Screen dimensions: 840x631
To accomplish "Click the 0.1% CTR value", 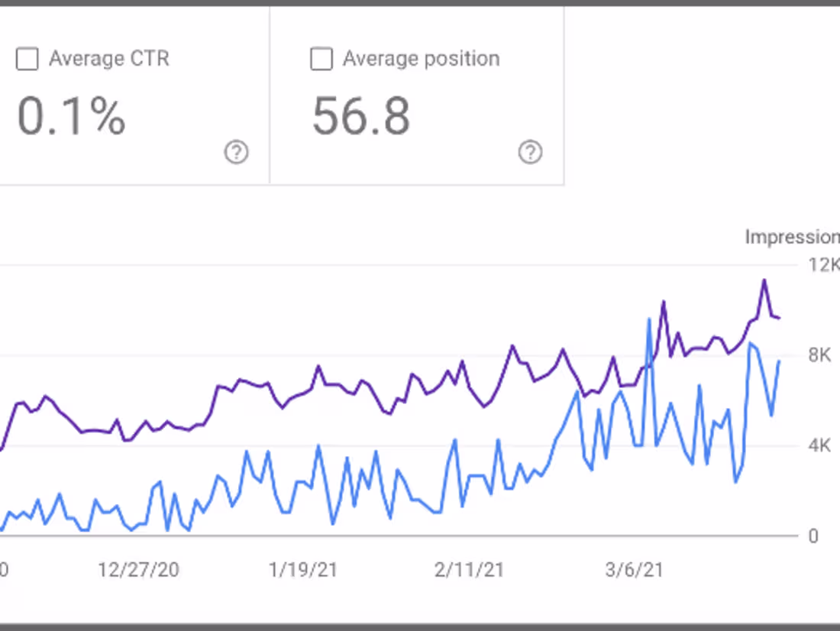I will pyautogui.click(x=70, y=116).
